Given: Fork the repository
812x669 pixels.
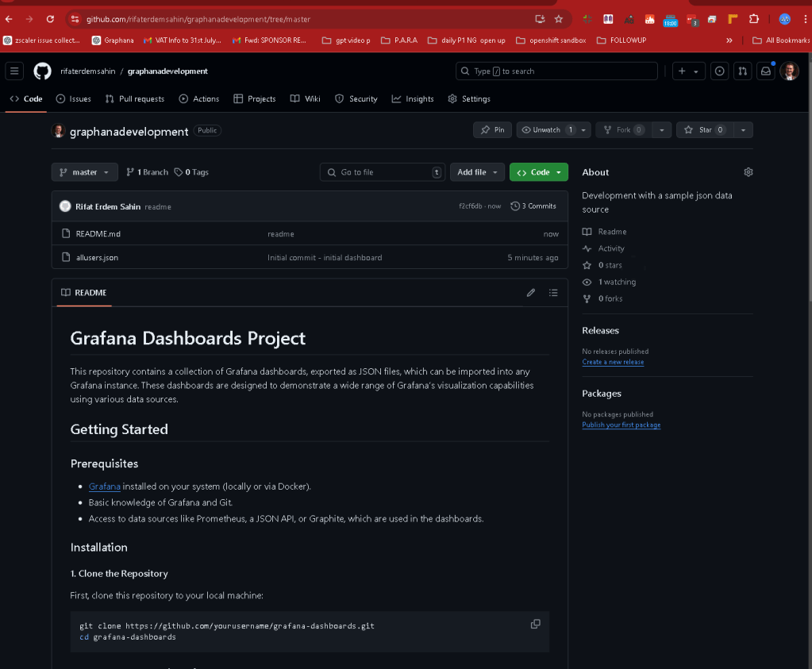Looking at the screenshot, I should (x=624, y=130).
